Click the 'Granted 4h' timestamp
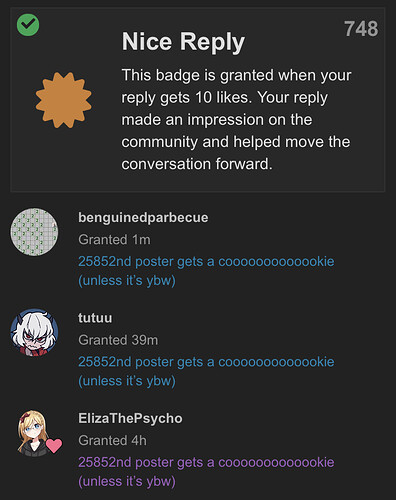This screenshot has height=500, width=396. click(112, 440)
